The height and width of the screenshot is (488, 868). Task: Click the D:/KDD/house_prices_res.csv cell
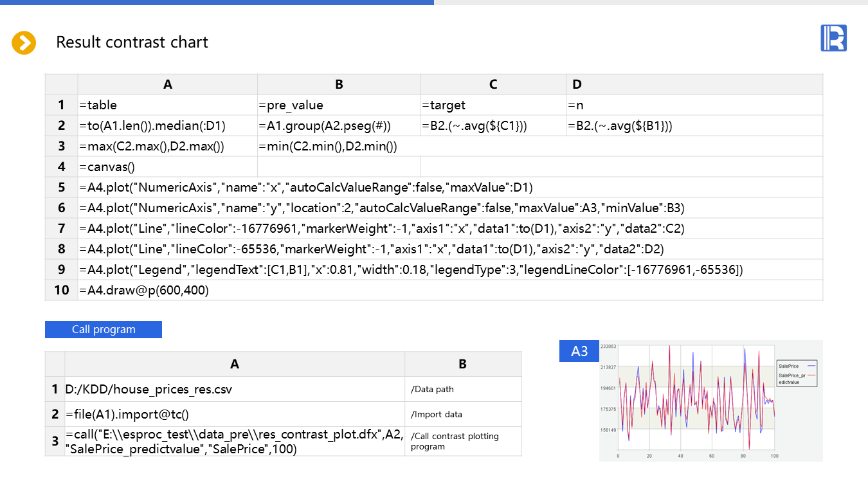pyautogui.click(x=235, y=389)
